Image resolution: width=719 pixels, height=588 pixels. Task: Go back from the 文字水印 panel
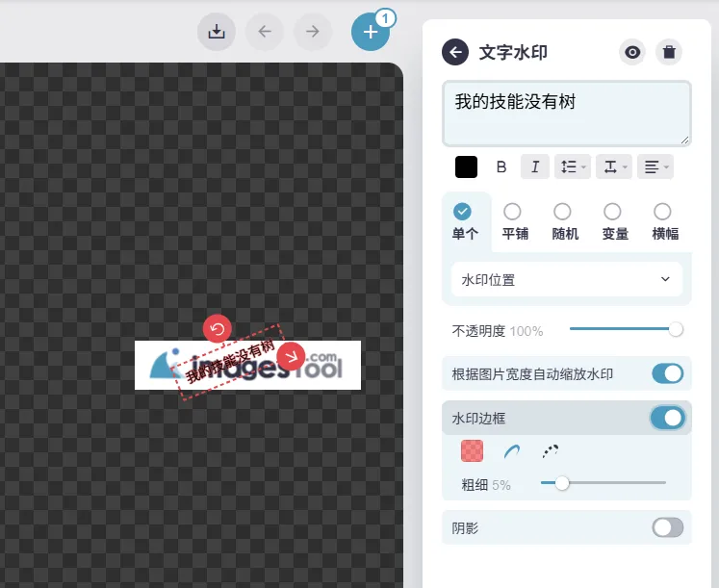(455, 52)
